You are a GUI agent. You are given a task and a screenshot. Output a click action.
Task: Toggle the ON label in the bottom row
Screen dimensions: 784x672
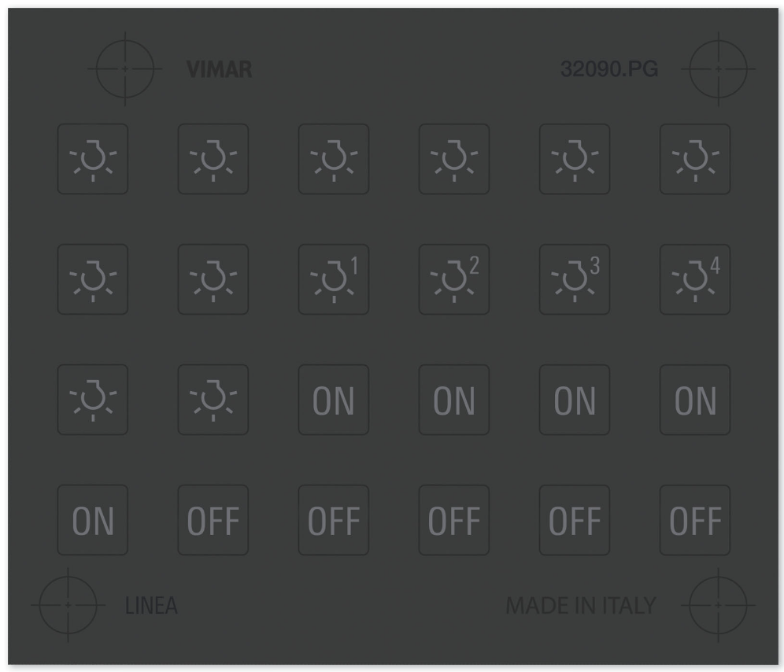(93, 520)
